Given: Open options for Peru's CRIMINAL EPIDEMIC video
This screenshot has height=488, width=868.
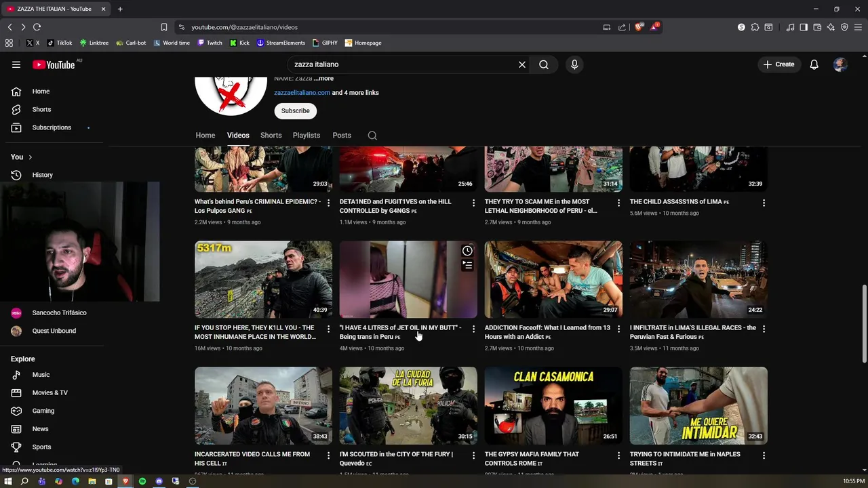Looking at the screenshot, I should [328, 203].
